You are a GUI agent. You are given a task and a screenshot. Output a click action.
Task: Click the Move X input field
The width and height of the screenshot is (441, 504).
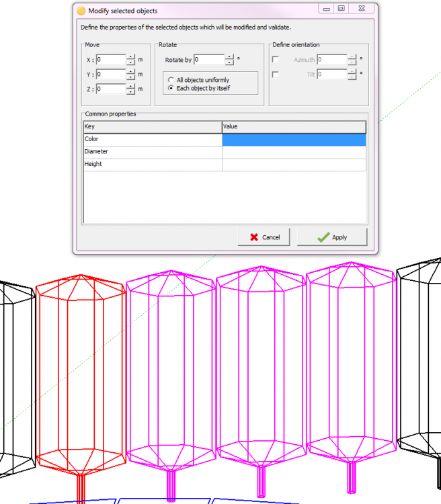(111, 59)
